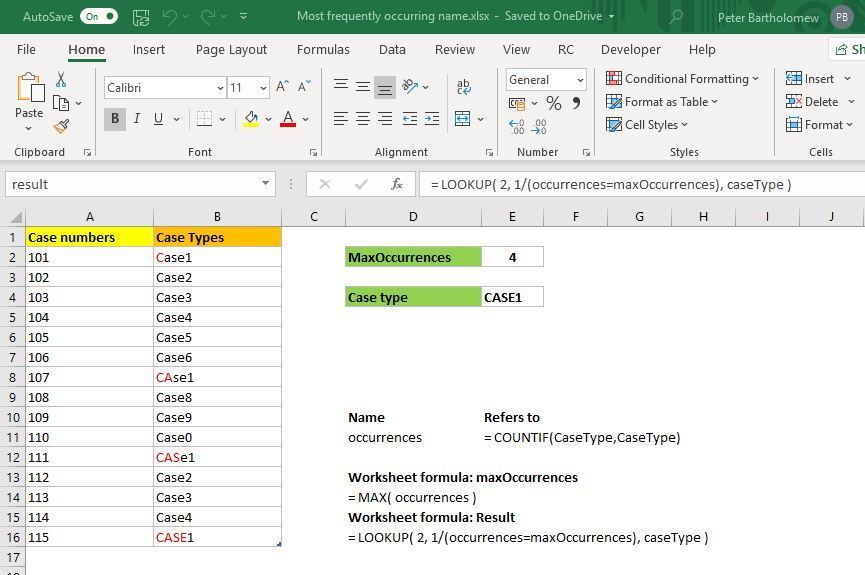The height and width of the screenshot is (575, 865).
Task: Click the Orientation text angle icon
Action: 410,86
